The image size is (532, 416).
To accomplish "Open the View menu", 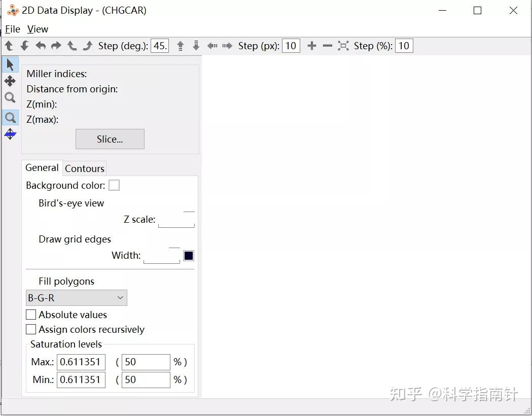I will click(38, 29).
